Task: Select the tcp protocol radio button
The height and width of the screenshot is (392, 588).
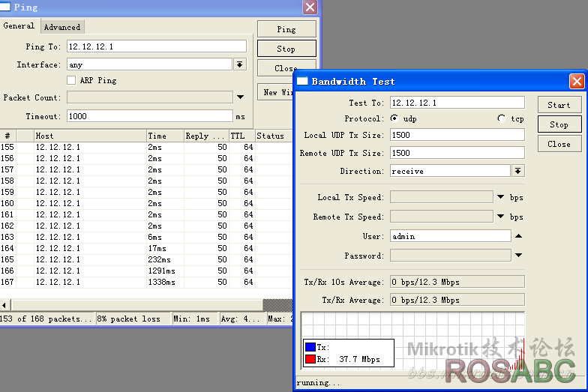Action: [501, 118]
